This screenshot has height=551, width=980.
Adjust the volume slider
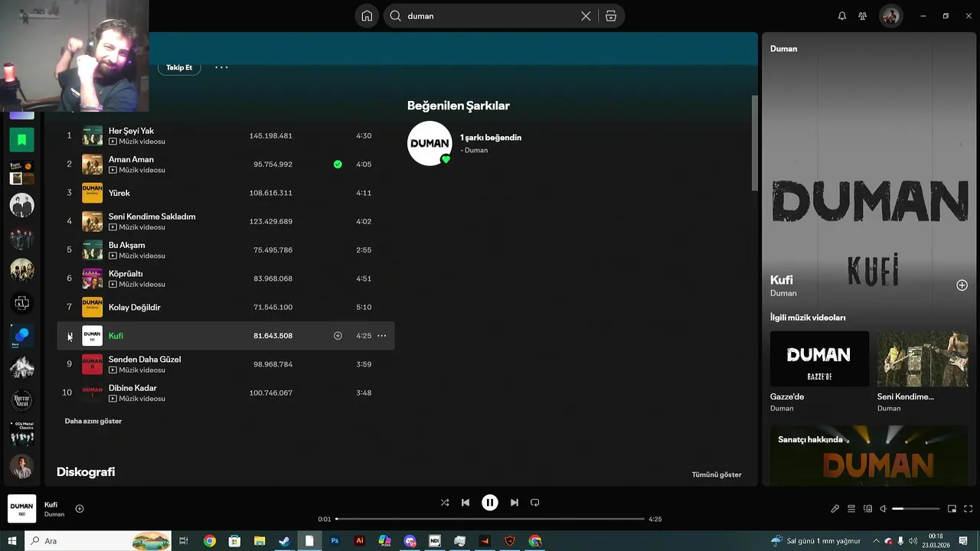click(x=916, y=509)
